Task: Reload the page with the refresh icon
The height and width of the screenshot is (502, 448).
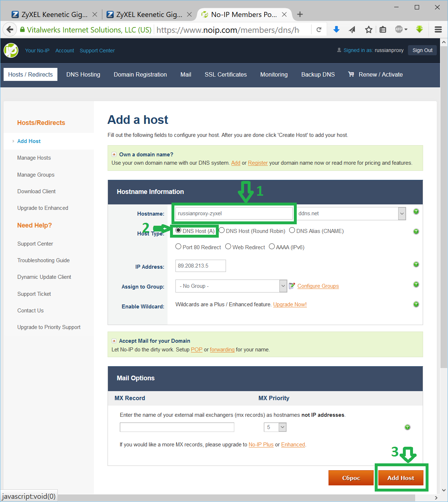Action: click(319, 30)
